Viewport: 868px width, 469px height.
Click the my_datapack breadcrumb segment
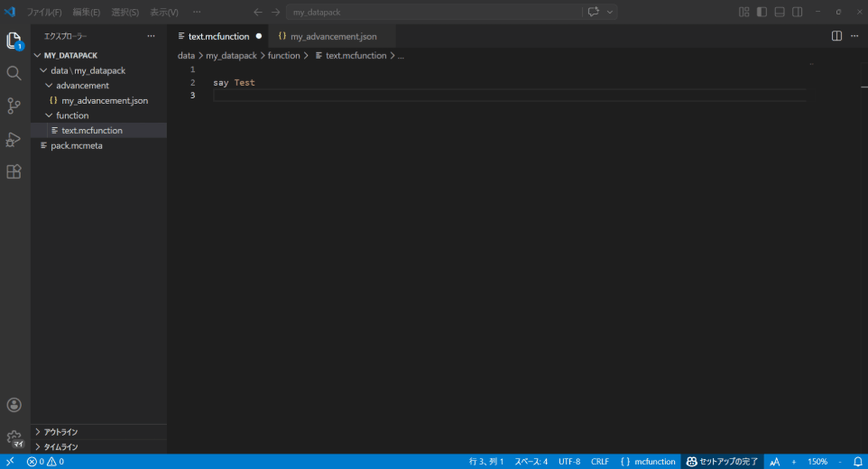click(x=231, y=55)
